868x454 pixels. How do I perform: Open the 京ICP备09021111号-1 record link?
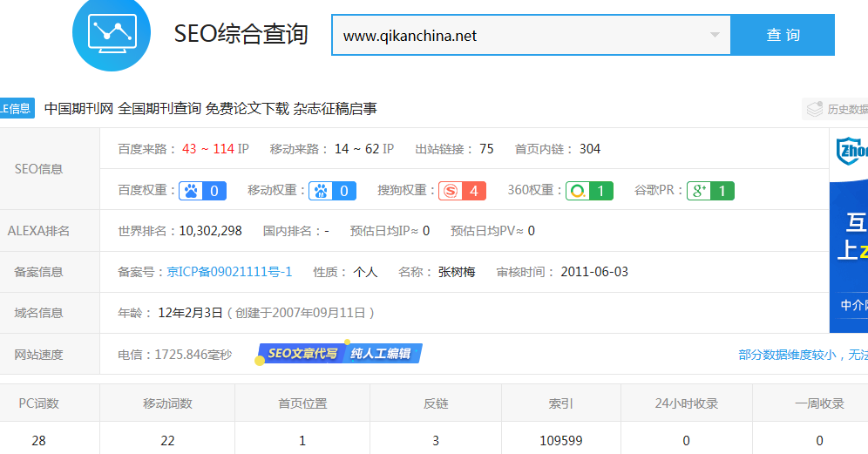[229, 272]
